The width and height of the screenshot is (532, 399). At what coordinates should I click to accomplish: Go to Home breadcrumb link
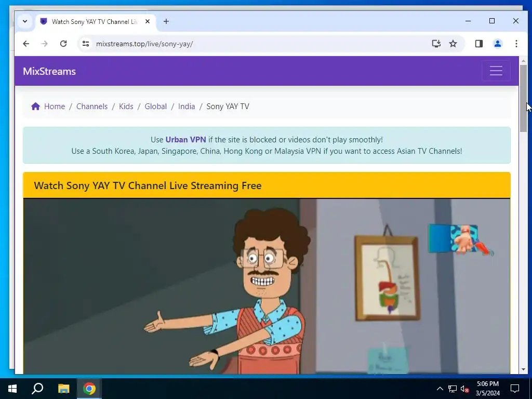54,107
